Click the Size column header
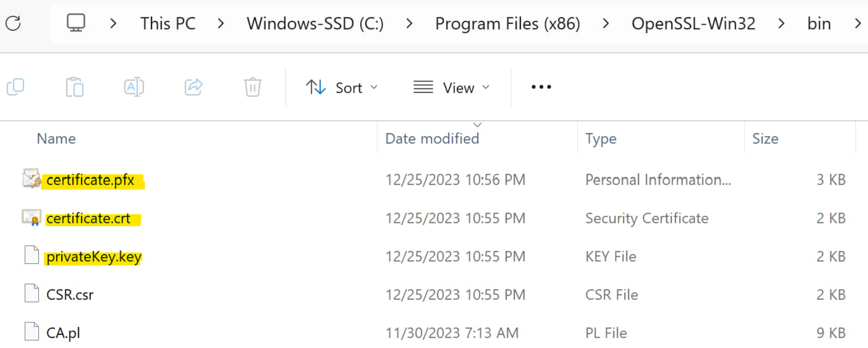868x348 pixels. [765, 138]
